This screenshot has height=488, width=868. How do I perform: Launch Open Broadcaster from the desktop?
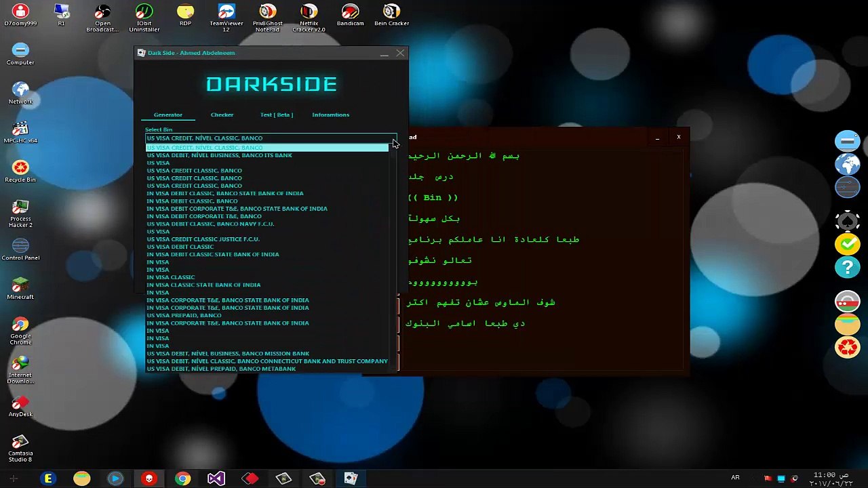102,18
